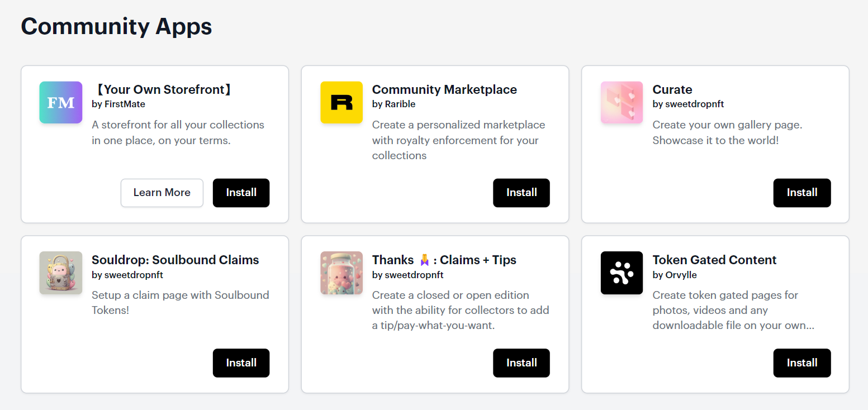
Task: Open the Souldrop: Soulbound Claims title
Action: point(176,260)
